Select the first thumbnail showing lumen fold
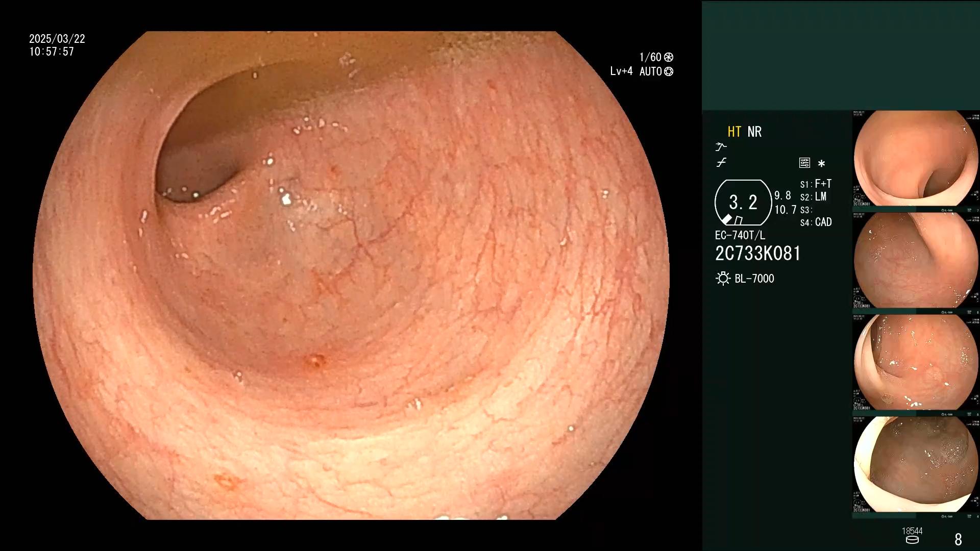The height and width of the screenshot is (551, 980). [916, 159]
